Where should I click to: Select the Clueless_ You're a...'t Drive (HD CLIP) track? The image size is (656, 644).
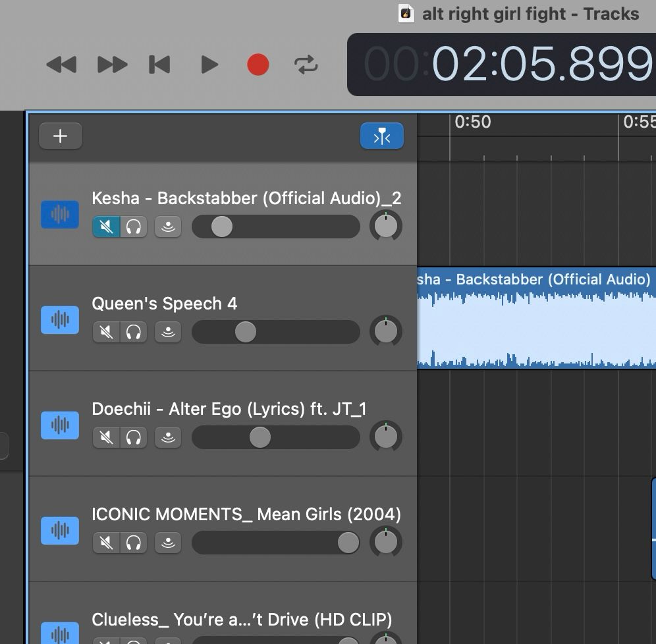(x=242, y=620)
